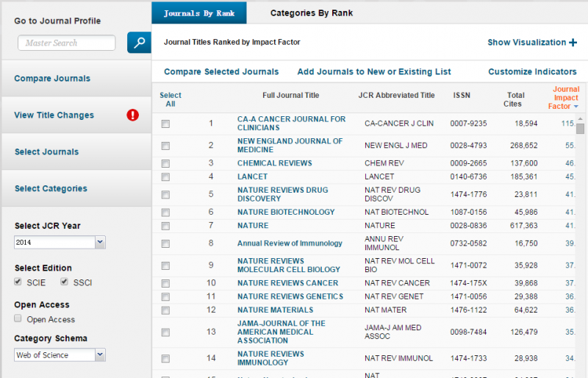The image size is (588, 378).
Task: Open Select Journals in the sidebar
Action: tap(46, 151)
